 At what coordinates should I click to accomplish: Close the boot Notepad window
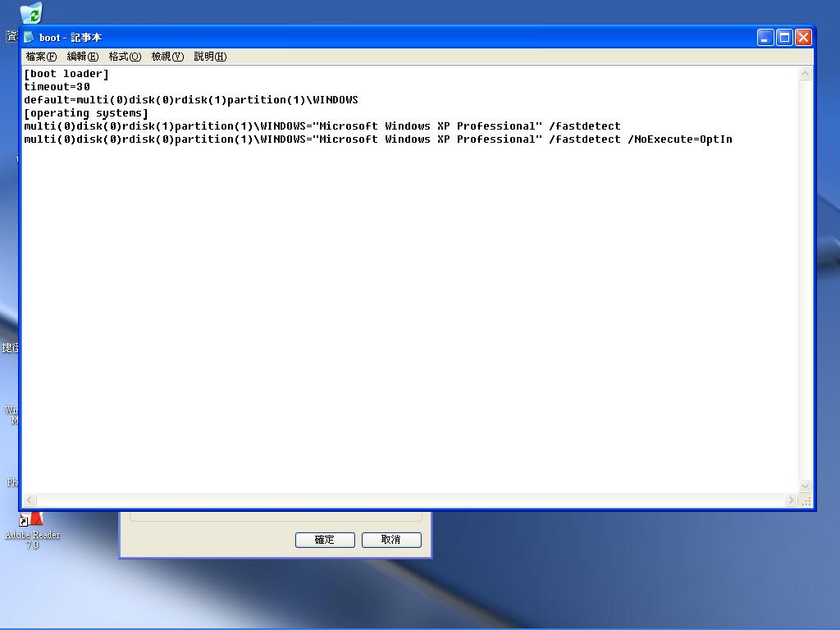point(803,37)
